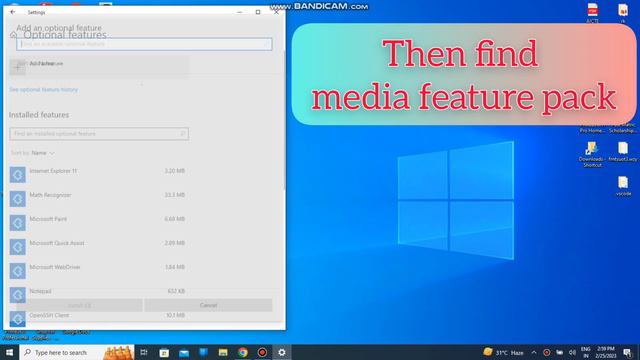Click the Install button beside Cancel
Screen dimensions: 640x360
coord(79,305)
